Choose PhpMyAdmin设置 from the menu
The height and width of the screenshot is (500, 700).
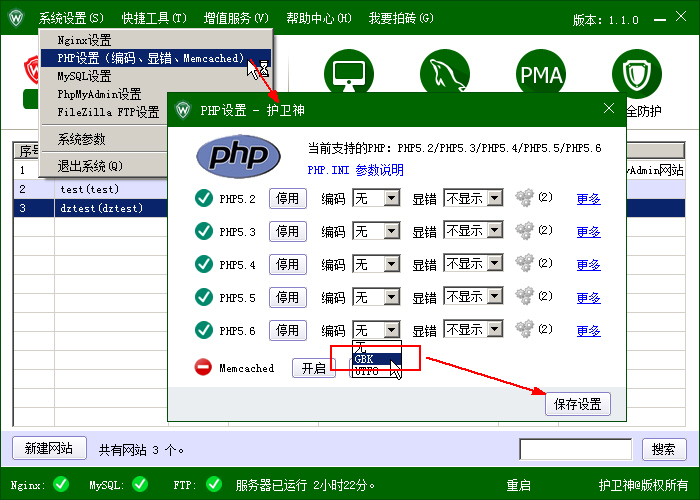click(x=104, y=94)
